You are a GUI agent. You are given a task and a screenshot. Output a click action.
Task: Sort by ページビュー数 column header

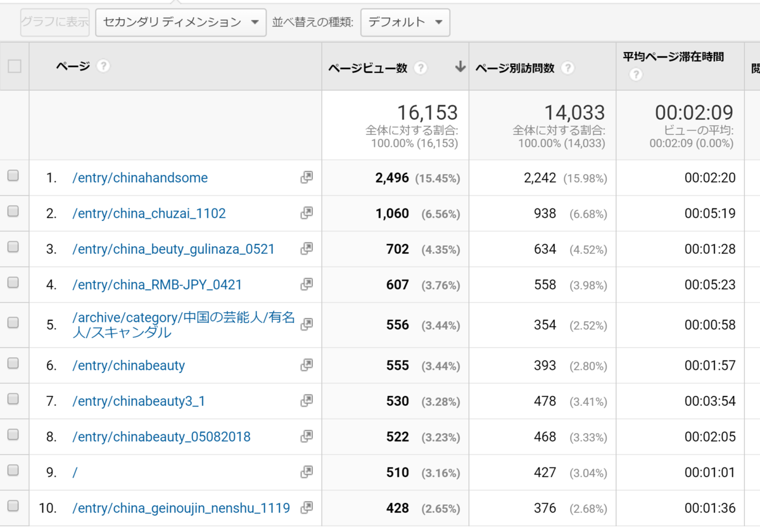368,68
